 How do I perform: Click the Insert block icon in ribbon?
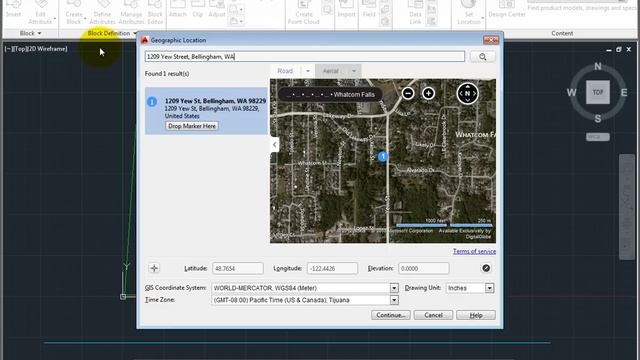click(13, 9)
